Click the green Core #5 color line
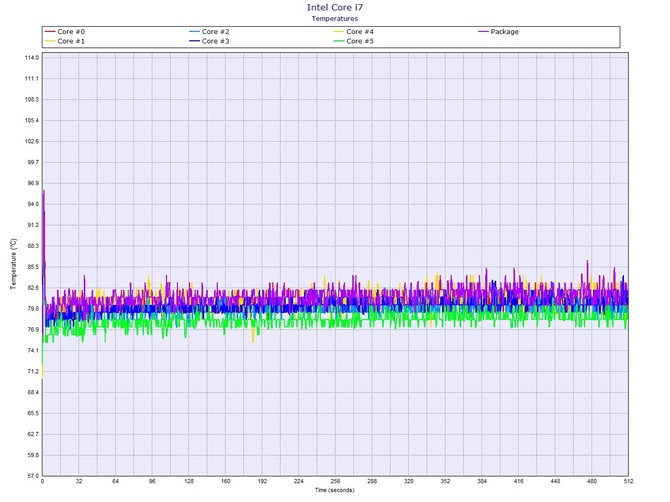 point(339,41)
